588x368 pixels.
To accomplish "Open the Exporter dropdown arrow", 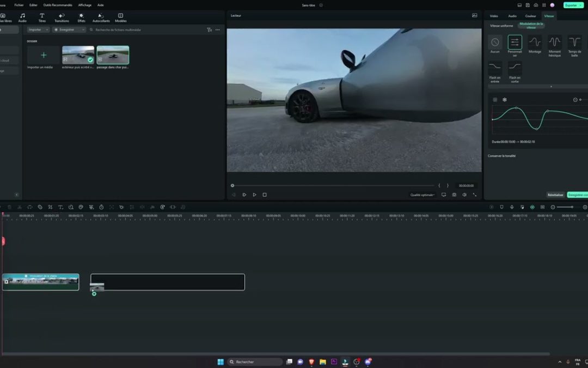I will tap(580, 5).
